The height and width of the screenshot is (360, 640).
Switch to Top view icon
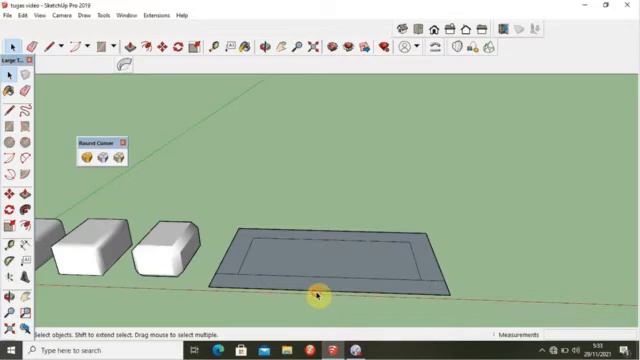tap(418, 29)
